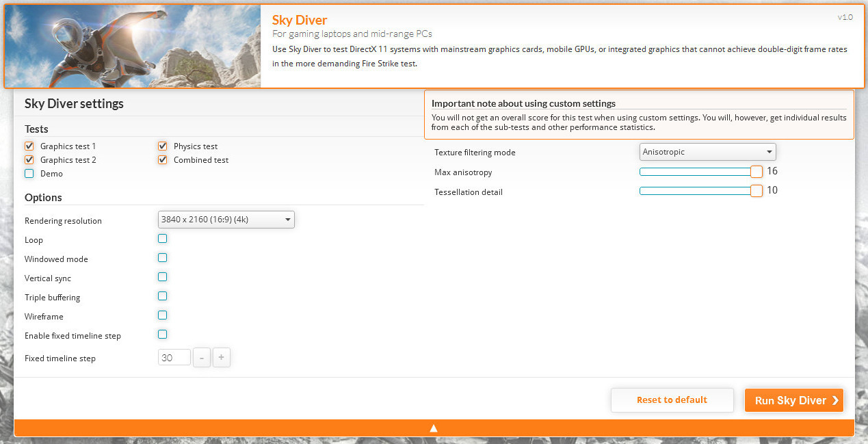The height and width of the screenshot is (444, 868).
Task: Click the Max anisotropy value 16
Action: 772,171
